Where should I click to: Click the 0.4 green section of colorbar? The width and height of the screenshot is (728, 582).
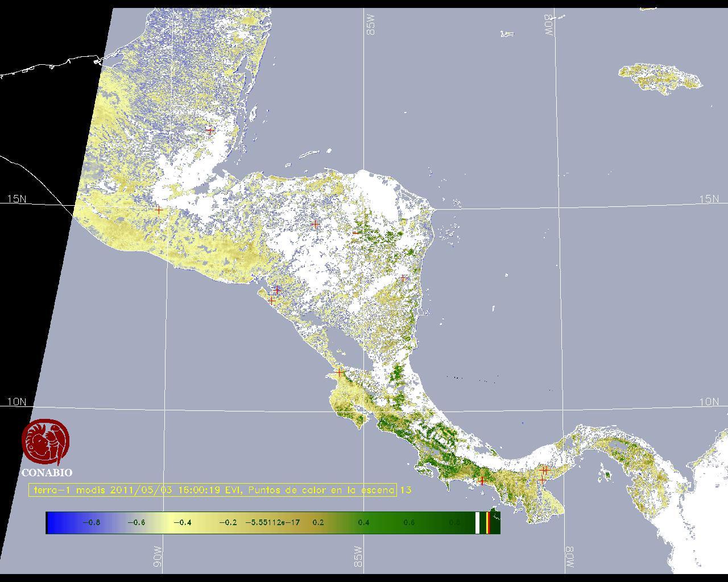(x=363, y=523)
